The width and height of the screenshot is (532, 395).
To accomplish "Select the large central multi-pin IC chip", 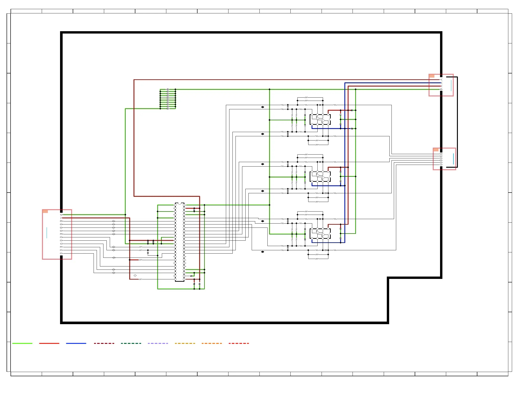I will click(180, 242).
